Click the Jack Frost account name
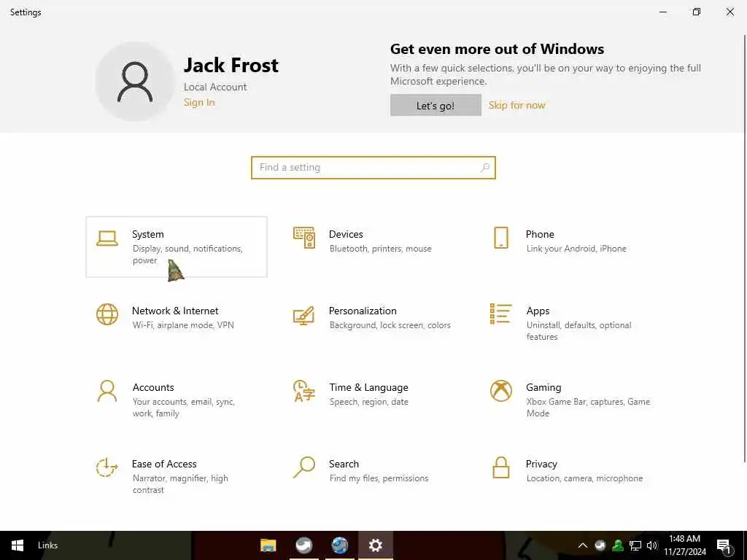Viewport: 747px width, 560px height. (x=231, y=65)
